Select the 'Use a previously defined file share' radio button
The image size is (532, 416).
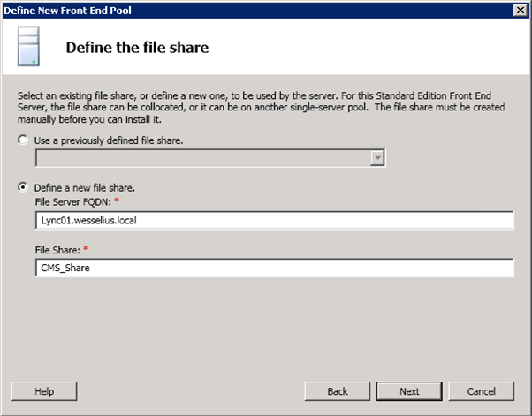pos(23,140)
